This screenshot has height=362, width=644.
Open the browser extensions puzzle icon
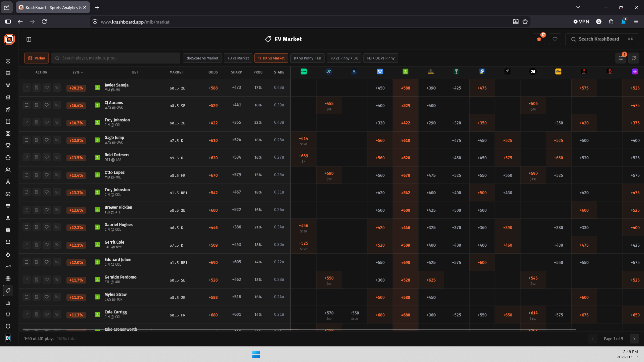pyautogui.click(x=611, y=22)
